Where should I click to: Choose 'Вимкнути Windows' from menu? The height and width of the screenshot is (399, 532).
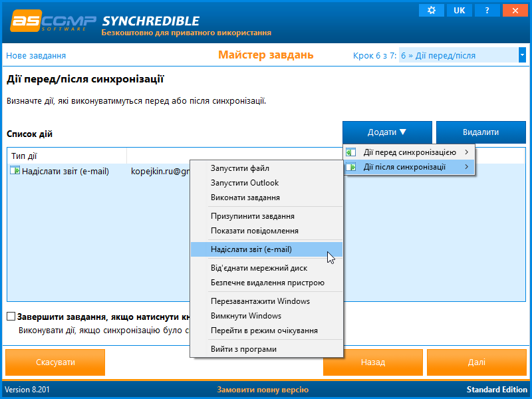267,316
